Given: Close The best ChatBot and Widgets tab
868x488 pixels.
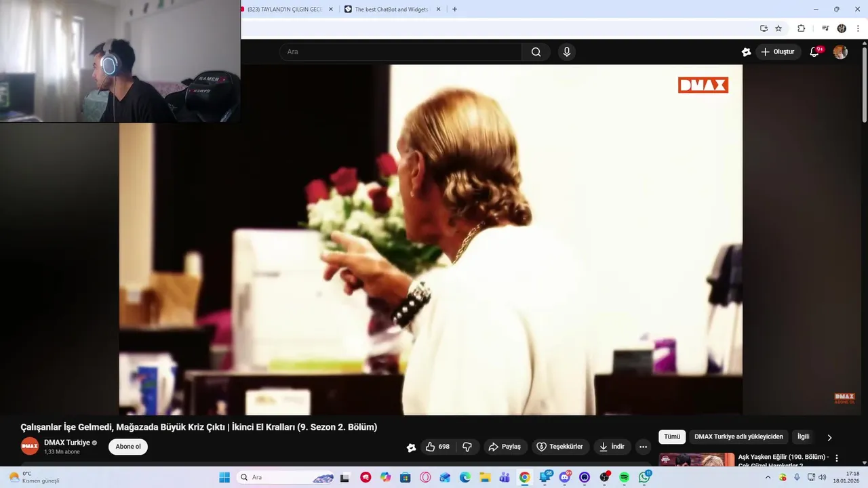Looking at the screenshot, I should [x=438, y=9].
